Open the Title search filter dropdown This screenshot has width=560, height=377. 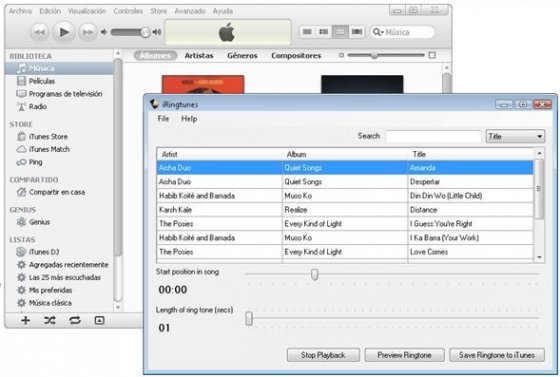point(515,136)
